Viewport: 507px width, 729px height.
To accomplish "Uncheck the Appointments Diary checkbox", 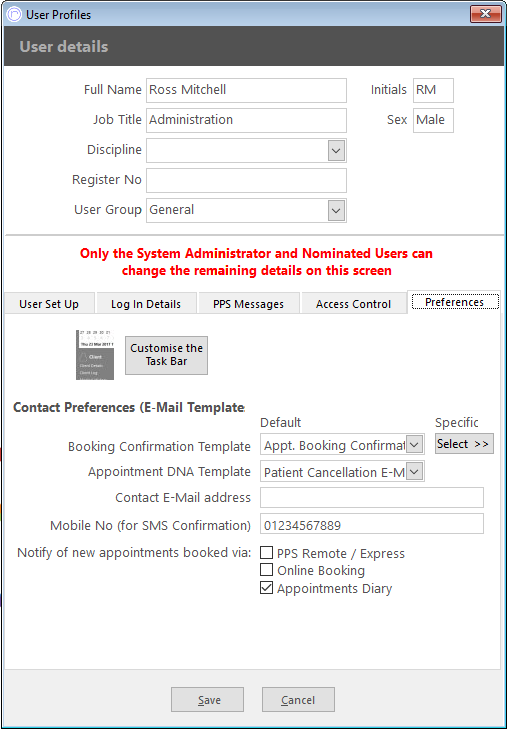I will click(266, 588).
